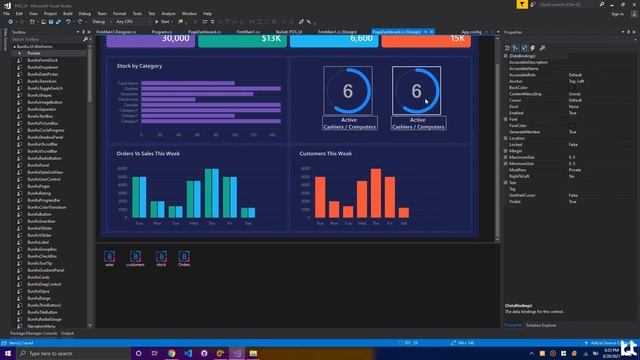Switch to the Solution Explorer tab
Image resolution: width=640 pixels, height=360 pixels.
(541, 325)
